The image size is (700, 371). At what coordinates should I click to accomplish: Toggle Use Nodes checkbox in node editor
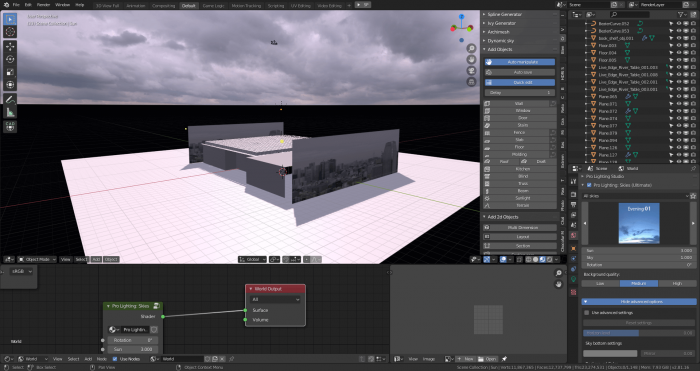click(115, 359)
